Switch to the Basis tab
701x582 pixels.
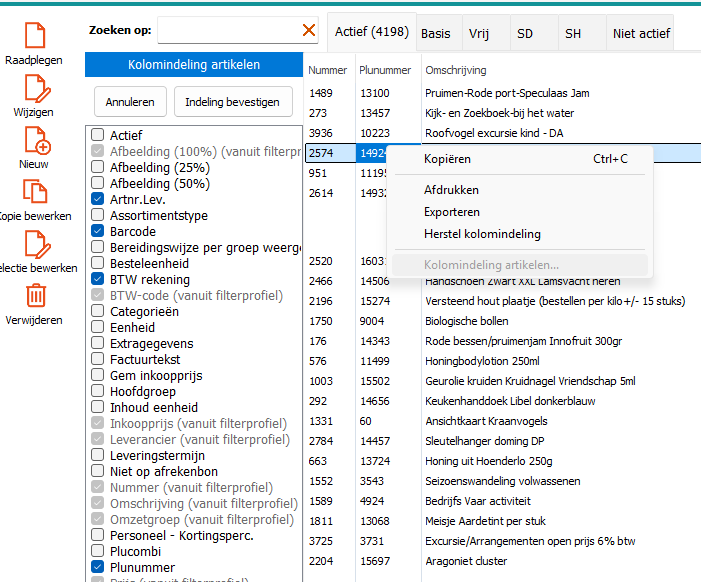[436, 33]
